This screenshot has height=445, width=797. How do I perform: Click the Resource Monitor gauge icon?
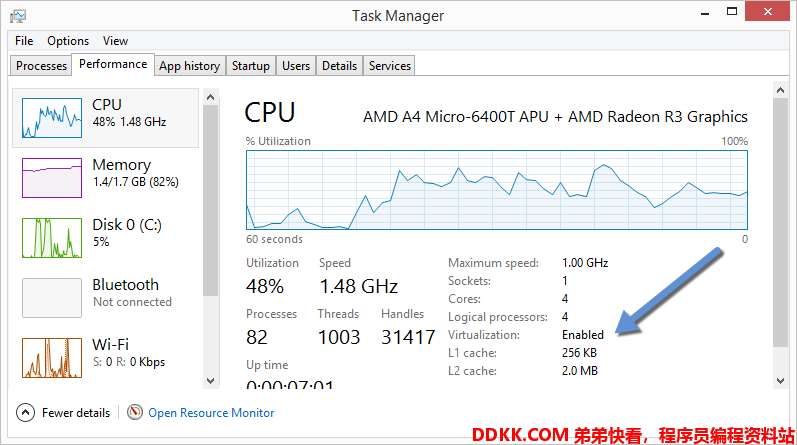click(x=135, y=412)
